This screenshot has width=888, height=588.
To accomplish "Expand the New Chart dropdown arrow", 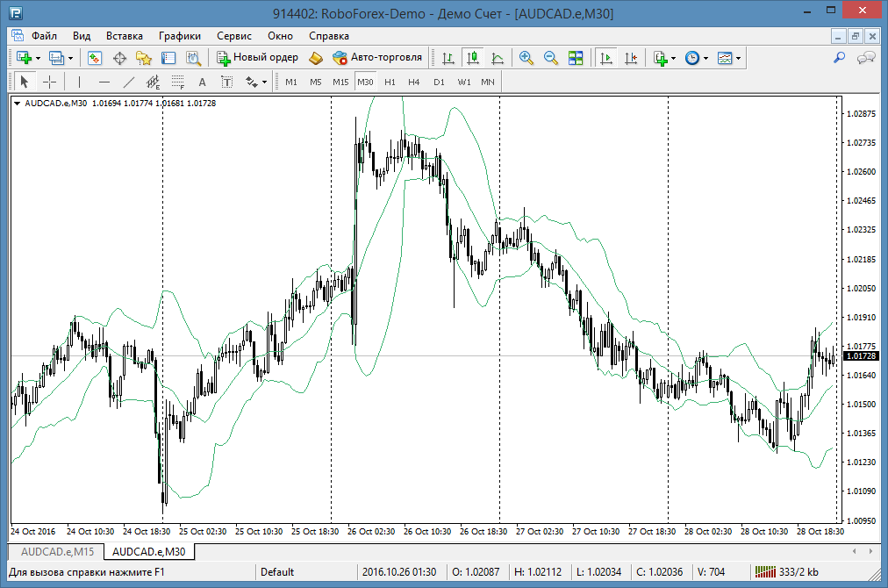I will point(38,58).
